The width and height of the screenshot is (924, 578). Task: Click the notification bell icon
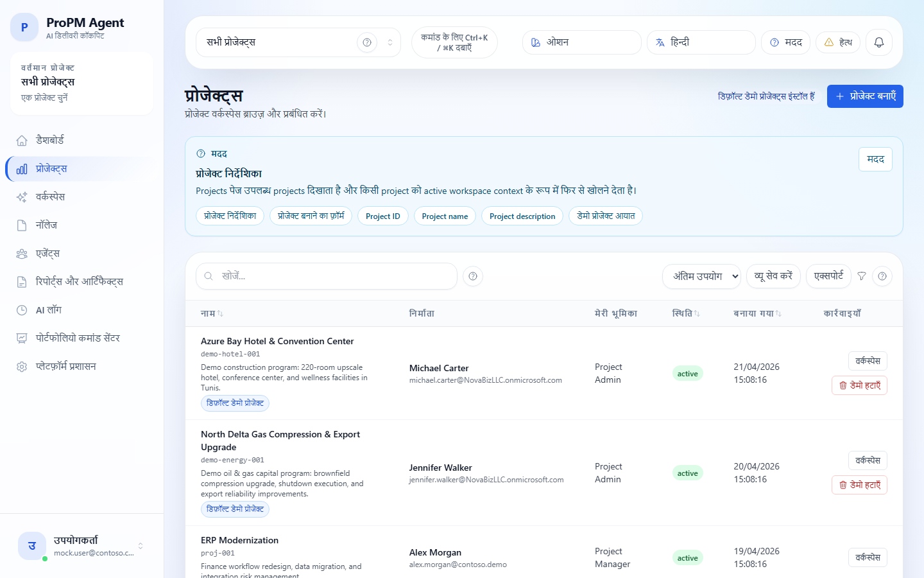coord(879,42)
